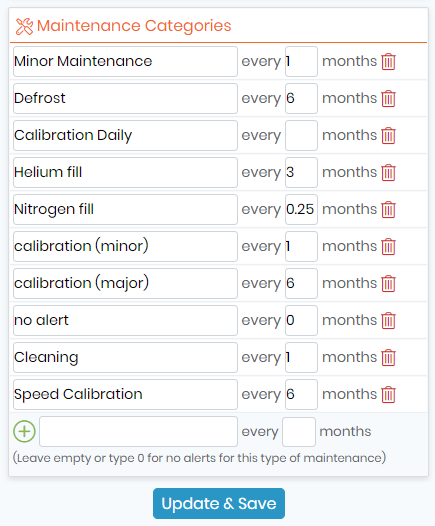Screen dimensions: 435x526
Task: Edit the Helium fill name field
Action: 125,172
